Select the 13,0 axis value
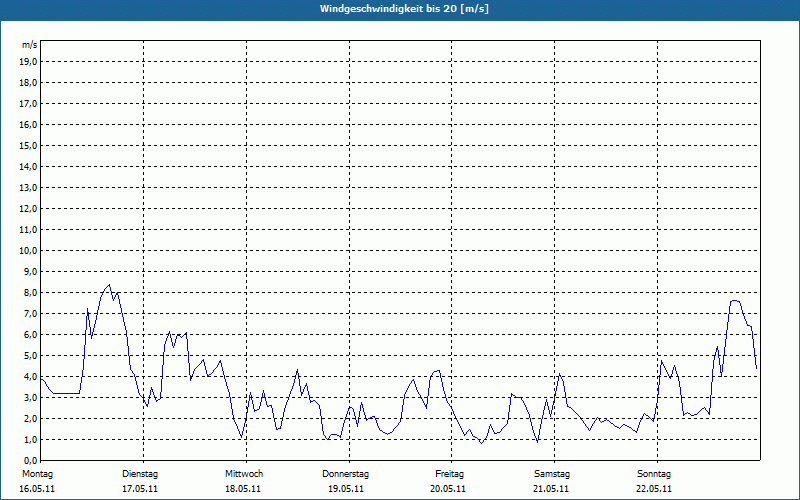This screenshot has height=500, width=800. tap(27, 188)
